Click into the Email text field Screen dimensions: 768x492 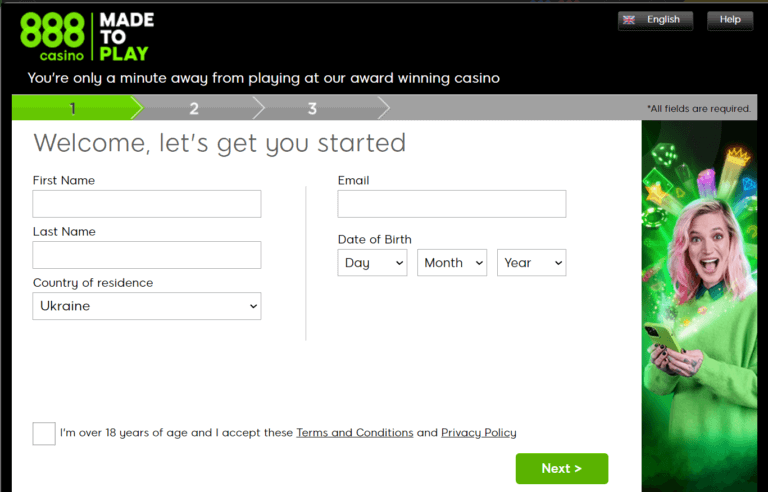point(452,204)
